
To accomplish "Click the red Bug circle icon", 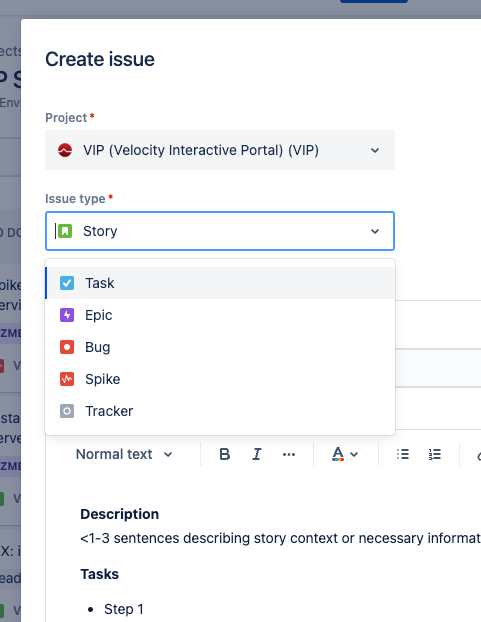I will click(67, 347).
